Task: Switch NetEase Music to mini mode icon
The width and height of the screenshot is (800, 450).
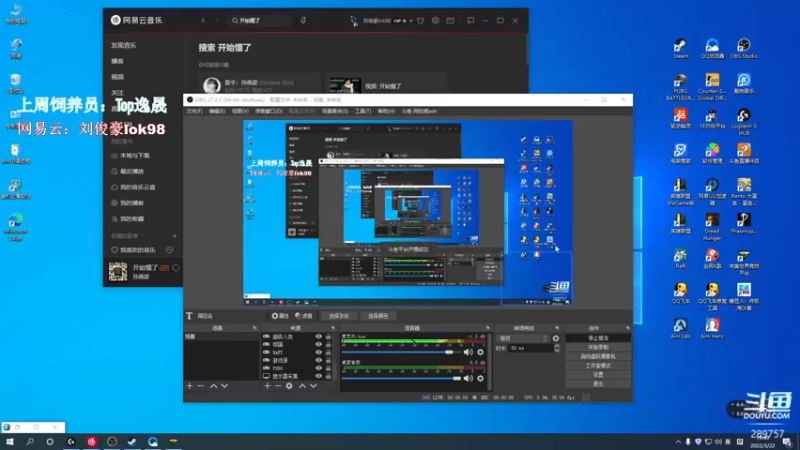Action: click(x=470, y=21)
